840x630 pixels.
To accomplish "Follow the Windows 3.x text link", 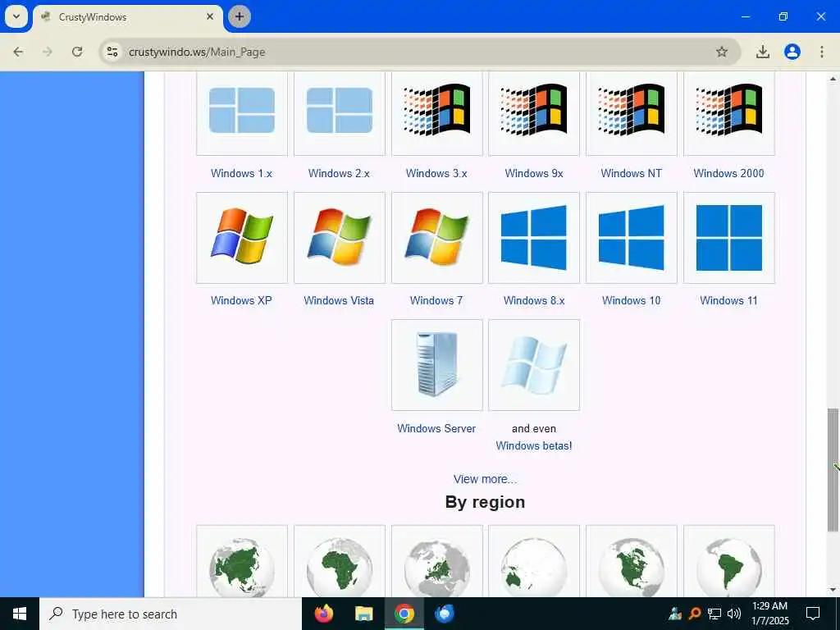I will 436,174.
